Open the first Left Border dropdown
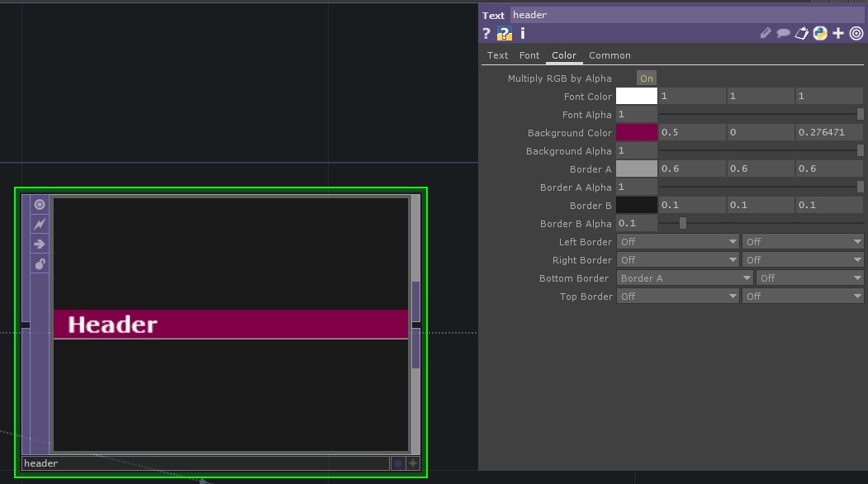Viewport: 868px width, 484px height. coord(677,242)
